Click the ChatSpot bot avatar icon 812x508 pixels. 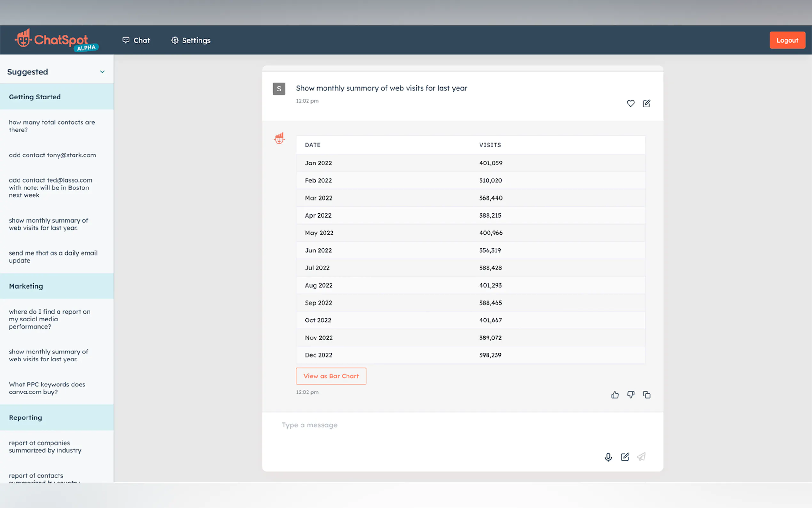pos(279,138)
